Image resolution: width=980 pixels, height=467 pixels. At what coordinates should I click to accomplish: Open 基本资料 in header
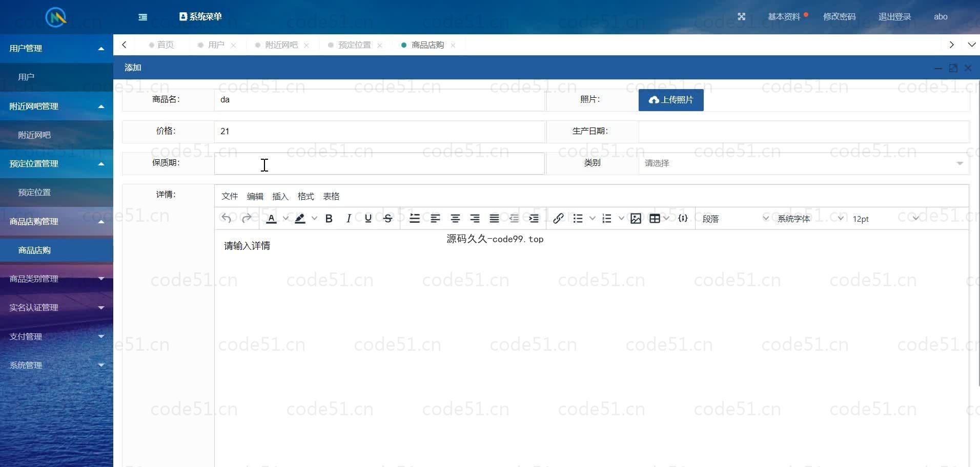tap(784, 16)
